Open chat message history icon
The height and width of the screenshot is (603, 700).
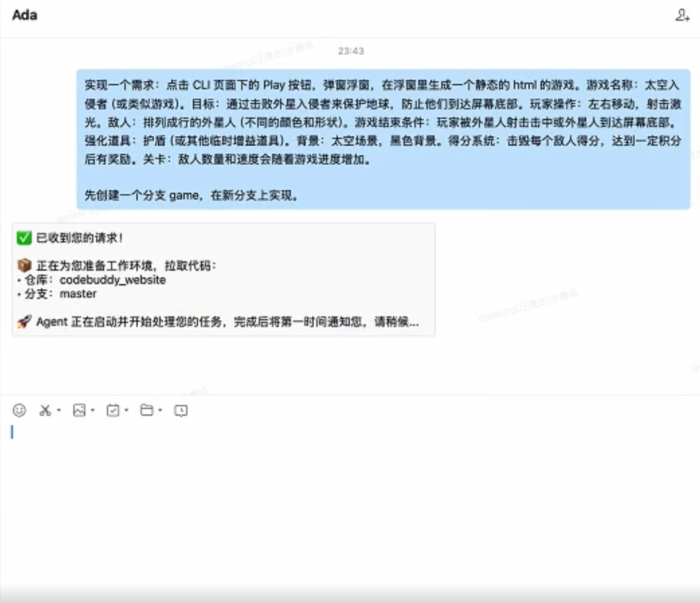click(181, 410)
